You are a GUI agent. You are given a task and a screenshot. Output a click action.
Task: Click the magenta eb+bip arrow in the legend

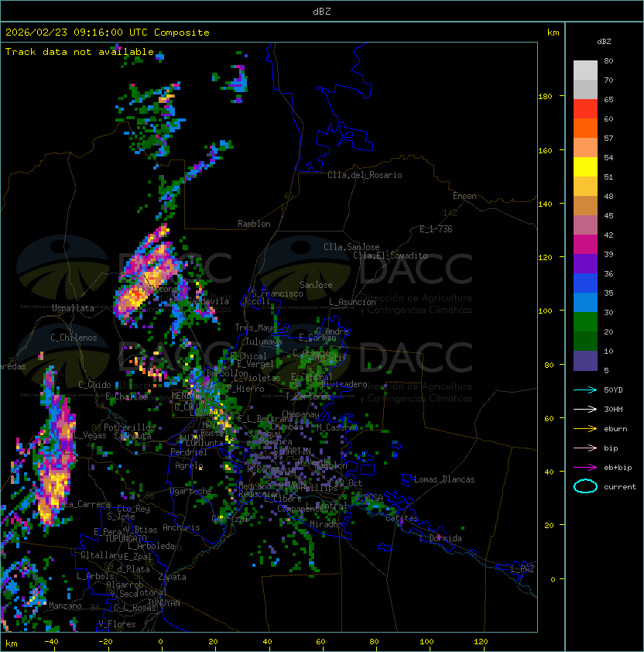[x=585, y=468]
